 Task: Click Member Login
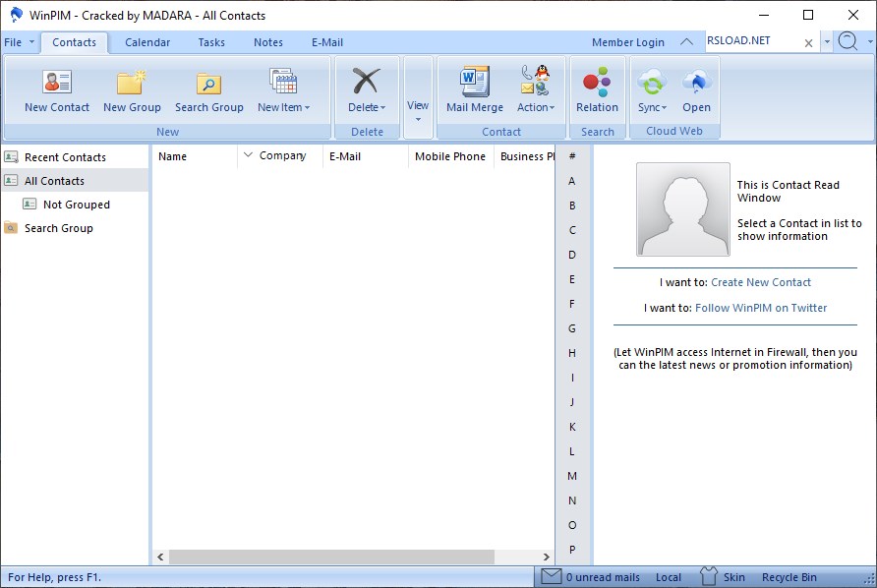(x=627, y=42)
